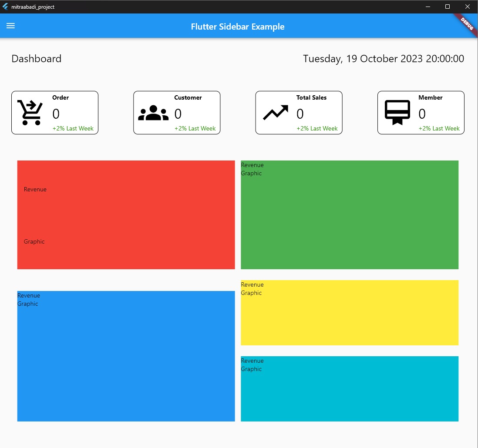
Task: Click the yellow Revenue Graphic panel
Action: (349, 312)
